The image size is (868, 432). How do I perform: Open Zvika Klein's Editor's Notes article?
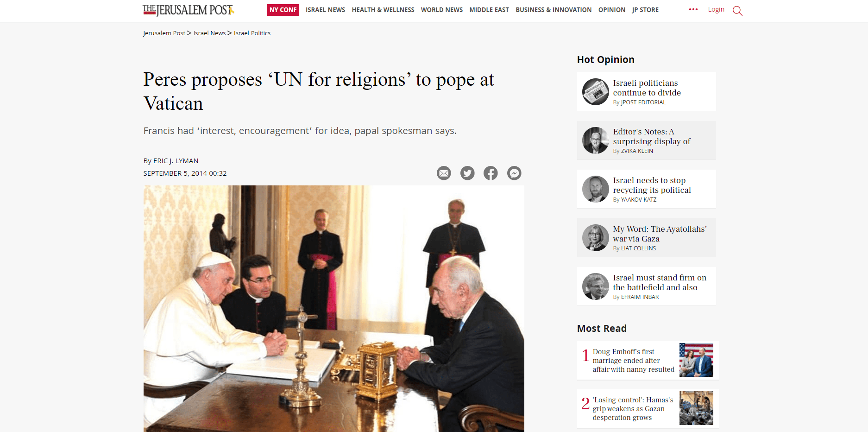coord(652,137)
